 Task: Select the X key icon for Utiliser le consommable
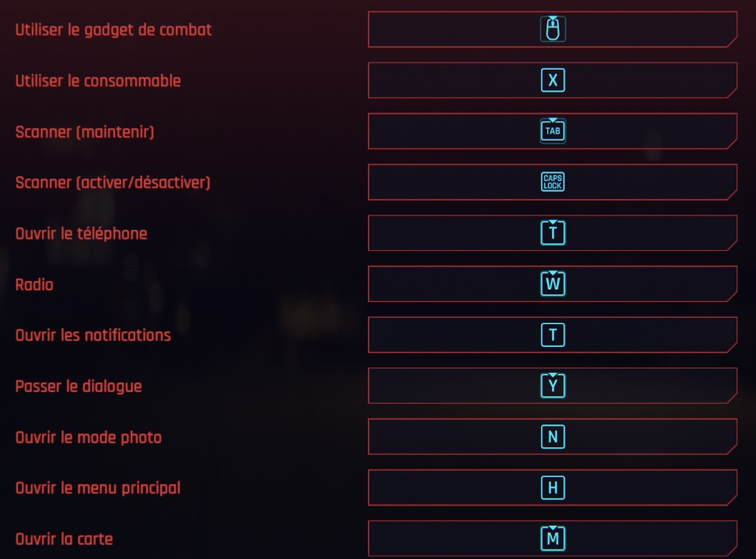552,80
